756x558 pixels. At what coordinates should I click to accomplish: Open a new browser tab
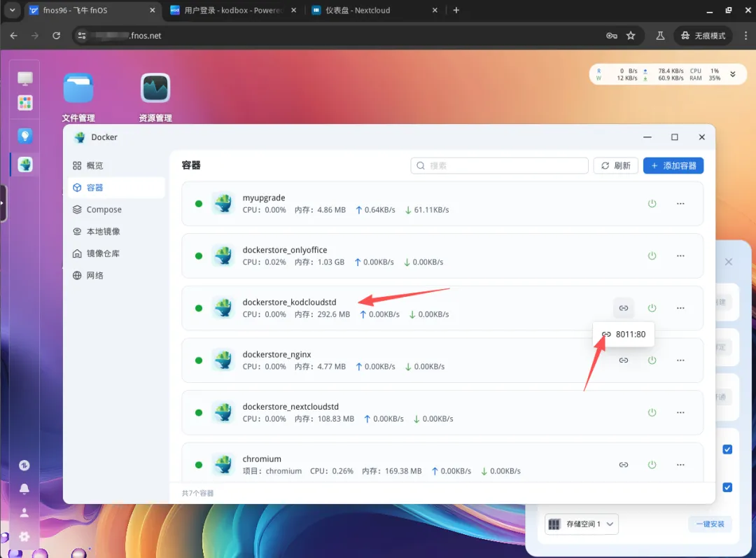point(456,10)
